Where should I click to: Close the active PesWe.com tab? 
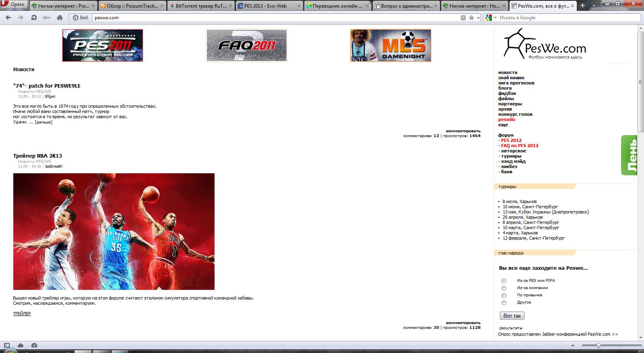point(573,6)
